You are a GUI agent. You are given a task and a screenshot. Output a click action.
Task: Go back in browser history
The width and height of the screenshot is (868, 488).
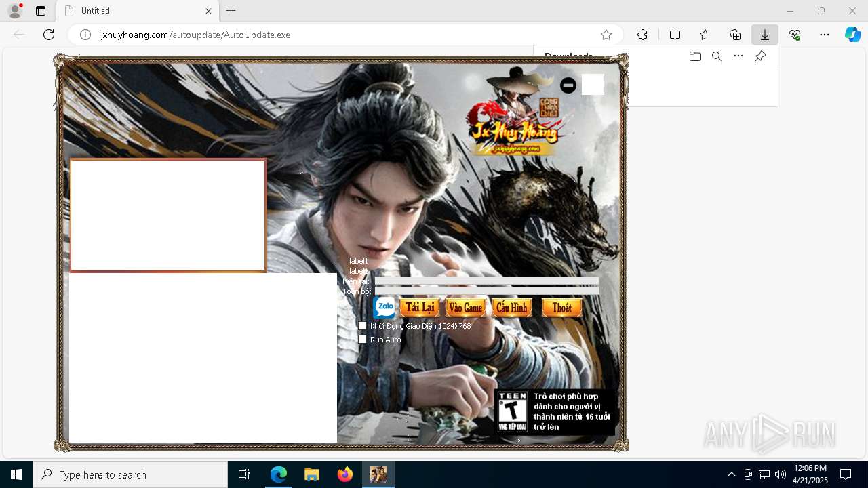tap(19, 35)
